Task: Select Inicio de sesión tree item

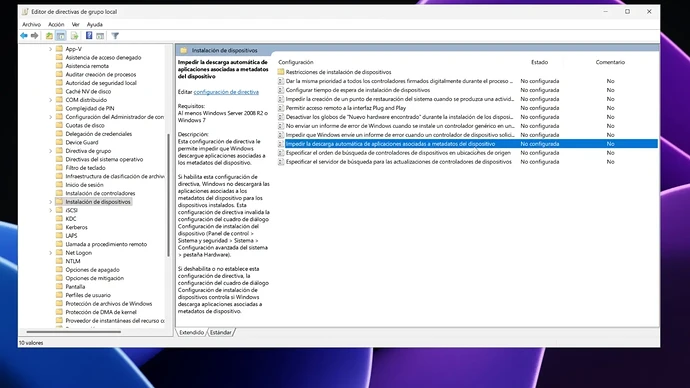Action: coord(84,185)
